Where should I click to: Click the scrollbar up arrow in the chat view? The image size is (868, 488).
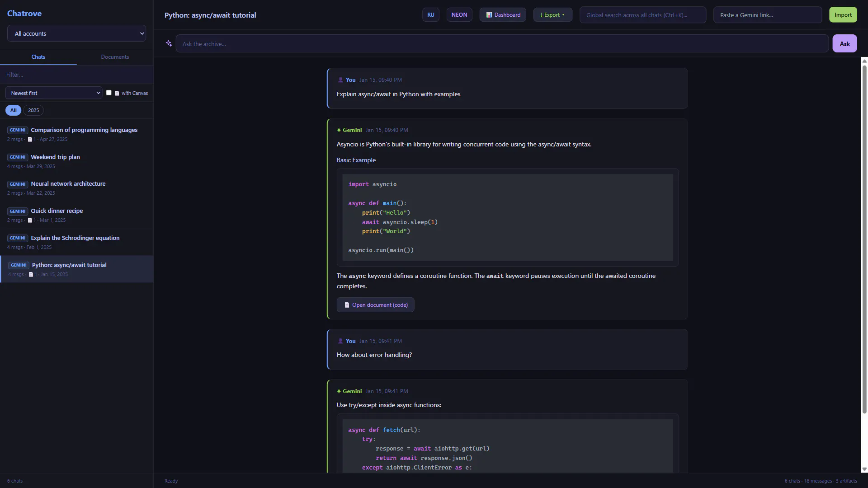click(864, 61)
